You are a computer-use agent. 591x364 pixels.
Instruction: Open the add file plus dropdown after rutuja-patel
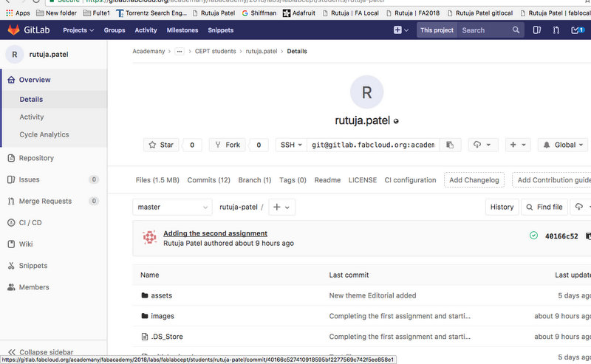click(x=281, y=207)
